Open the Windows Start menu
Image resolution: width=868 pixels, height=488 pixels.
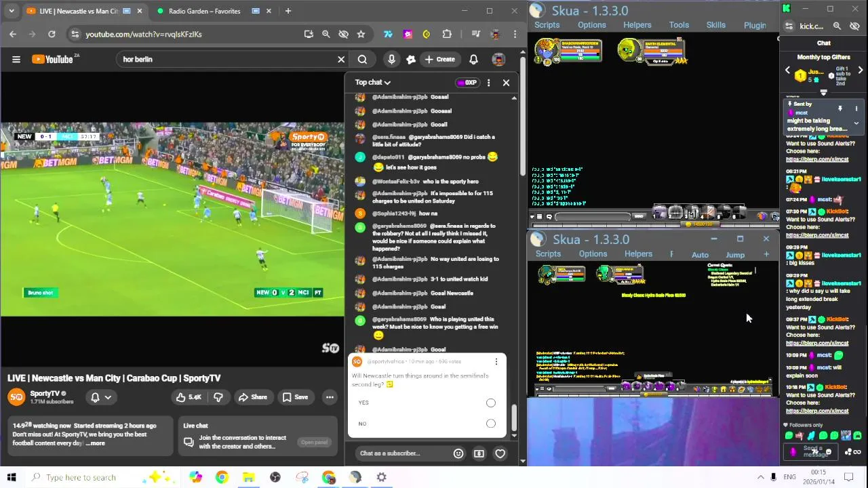pyautogui.click(x=12, y=477)
